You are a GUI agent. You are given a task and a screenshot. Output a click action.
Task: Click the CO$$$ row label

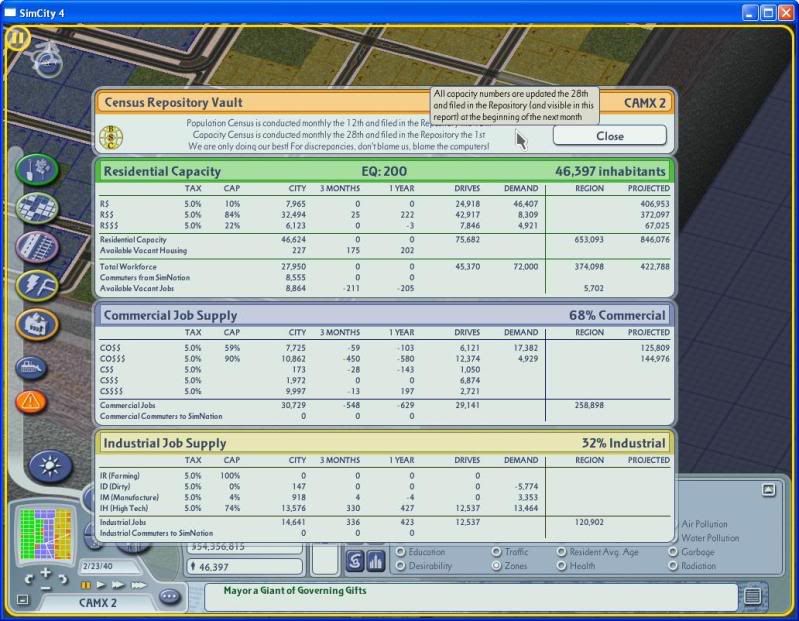coord(112,359)
